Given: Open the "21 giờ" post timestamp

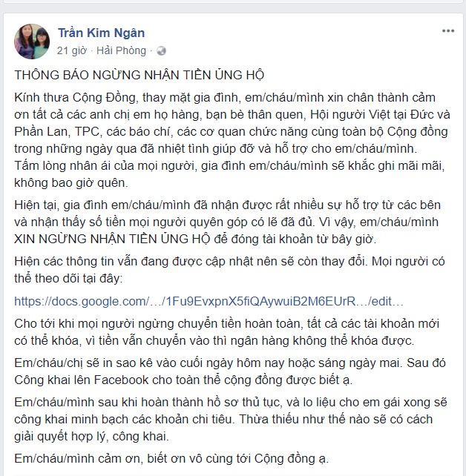Looking at the screenshot, I should 72,50.
